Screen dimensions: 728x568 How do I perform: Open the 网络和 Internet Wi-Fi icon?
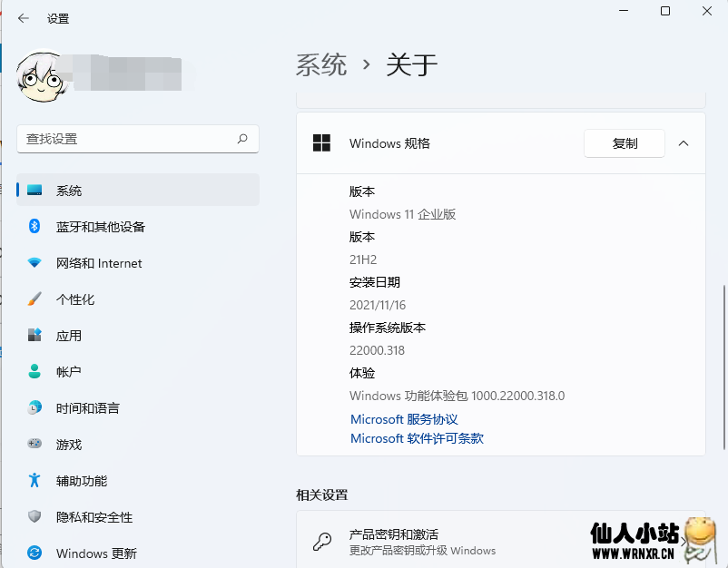click(x=34, y=262)
